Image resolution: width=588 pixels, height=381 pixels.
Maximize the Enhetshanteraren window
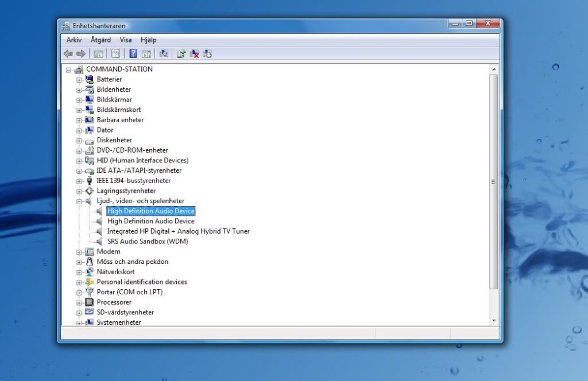[469, 24]
